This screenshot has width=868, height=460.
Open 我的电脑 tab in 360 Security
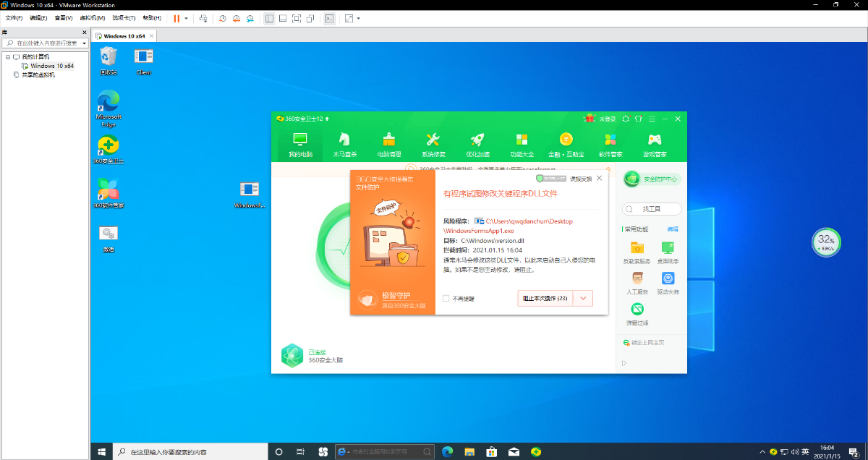pyautogui.click(x=299, y=144)
